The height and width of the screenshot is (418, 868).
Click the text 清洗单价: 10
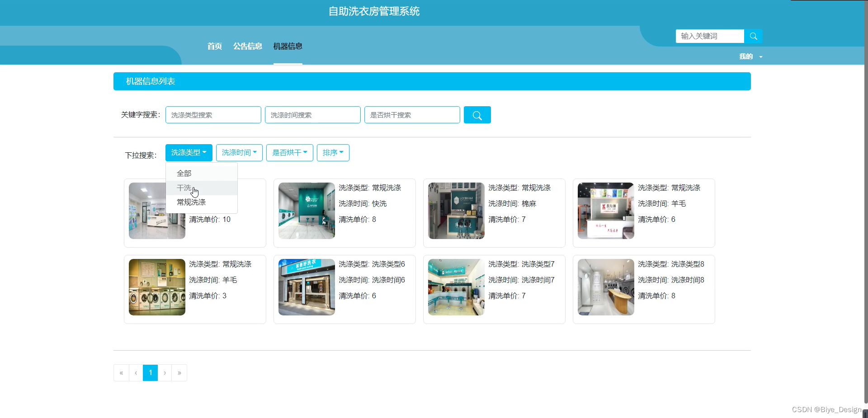tap(210, 220)
